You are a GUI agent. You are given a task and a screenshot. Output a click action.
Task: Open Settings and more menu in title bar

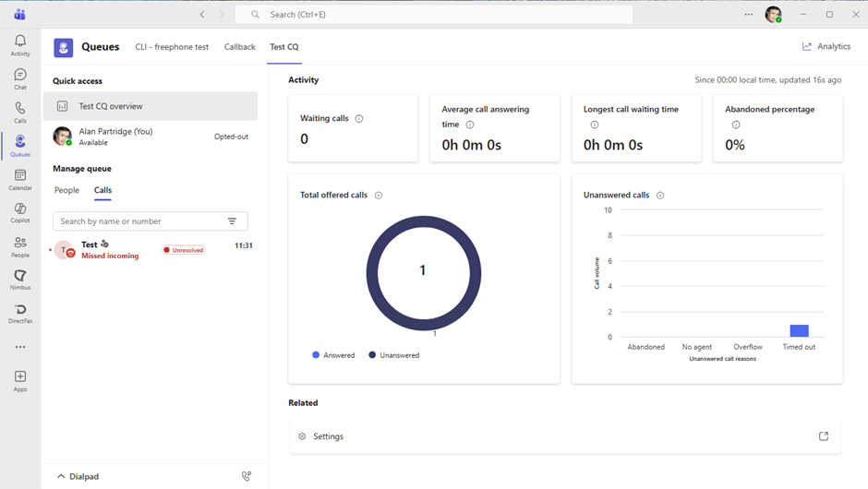pyautogui.click(x=749, y=15)
